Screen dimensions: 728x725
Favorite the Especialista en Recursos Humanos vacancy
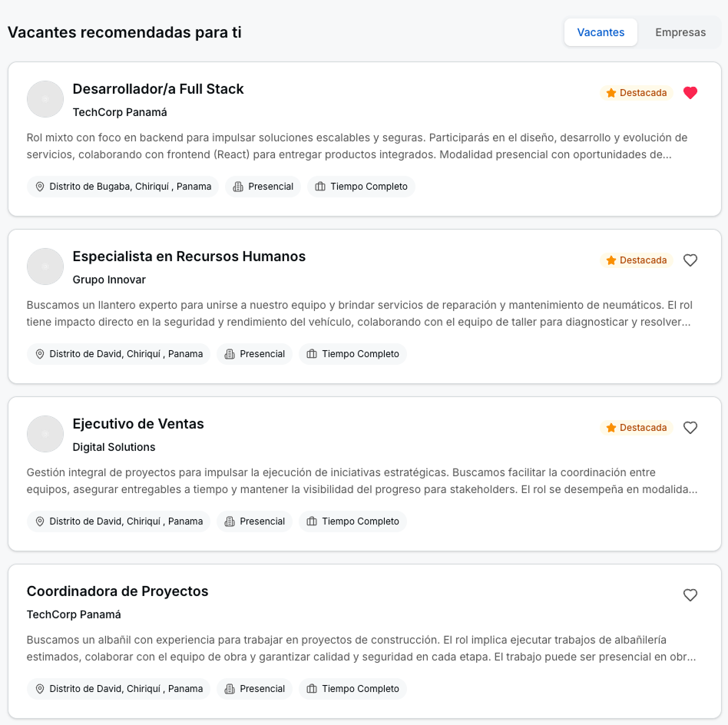(690, 260)
